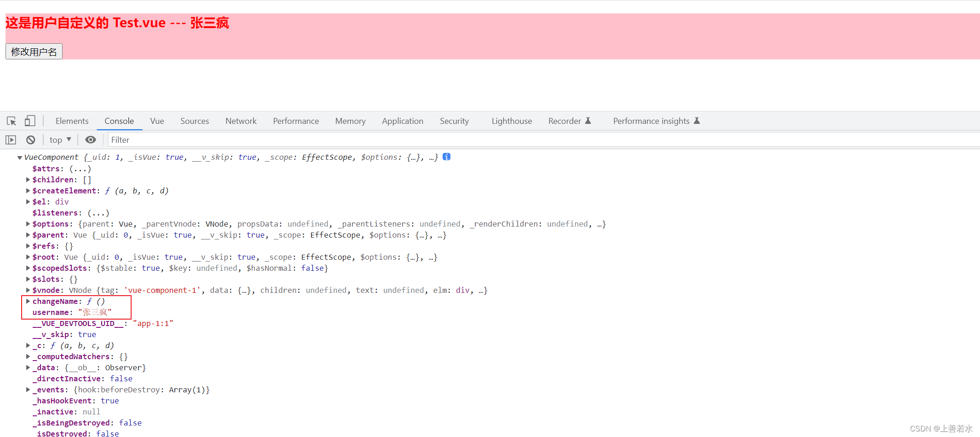The height and width of the screenshot is (437, 980).
Task: Expand the $vnode property
Action: click(28, 290)
